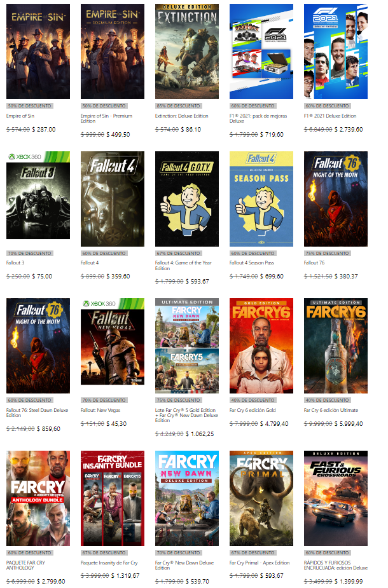The width and height of the screenshot is (388, 588).
Task: Click the Fallout 3 Xbox 360 cover
Action: 38,195
